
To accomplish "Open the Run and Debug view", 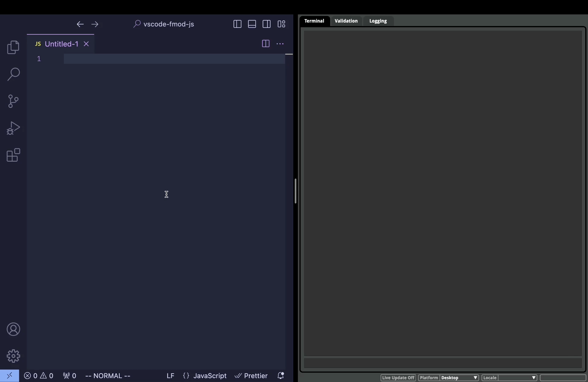I will [13, 128].
